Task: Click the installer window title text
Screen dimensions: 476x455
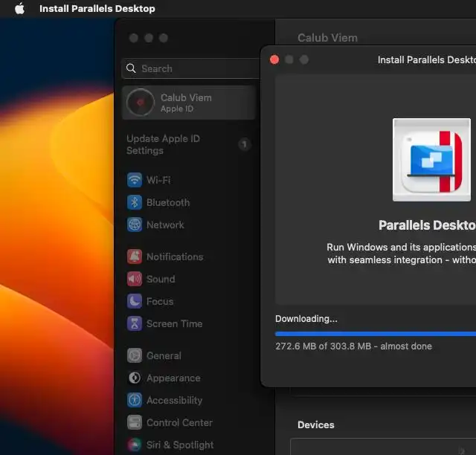Action: click(x=427, y=59)
